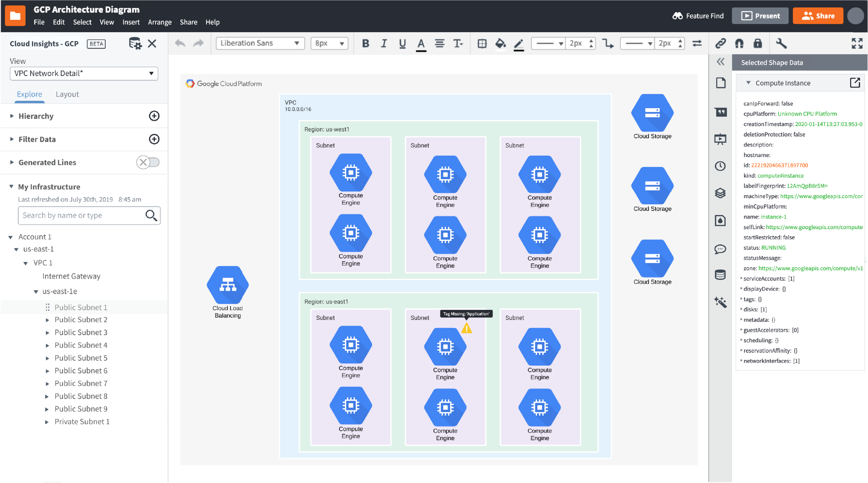
Task: Click the shape options crosshair icon
Action: 482,43
